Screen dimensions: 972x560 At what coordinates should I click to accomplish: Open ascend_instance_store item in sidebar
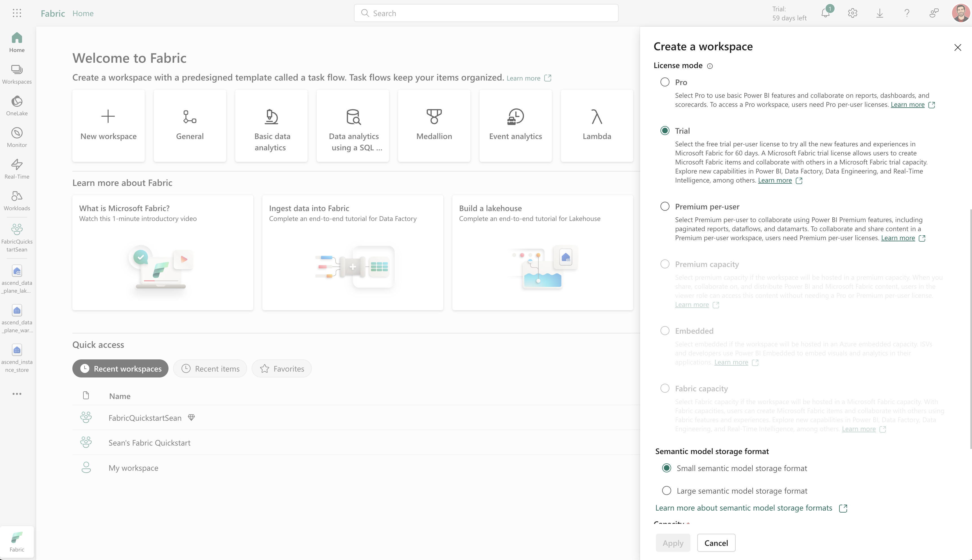point(17,359)
